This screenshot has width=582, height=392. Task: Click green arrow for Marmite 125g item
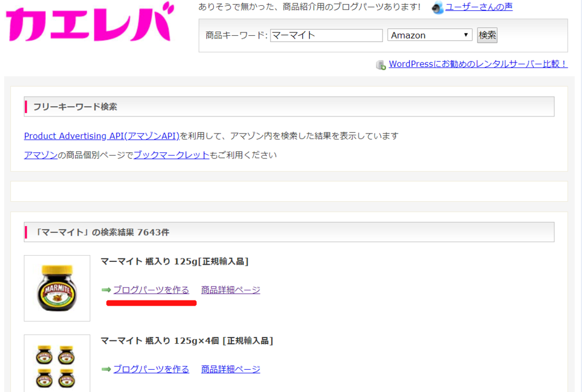tap(106, 290)
